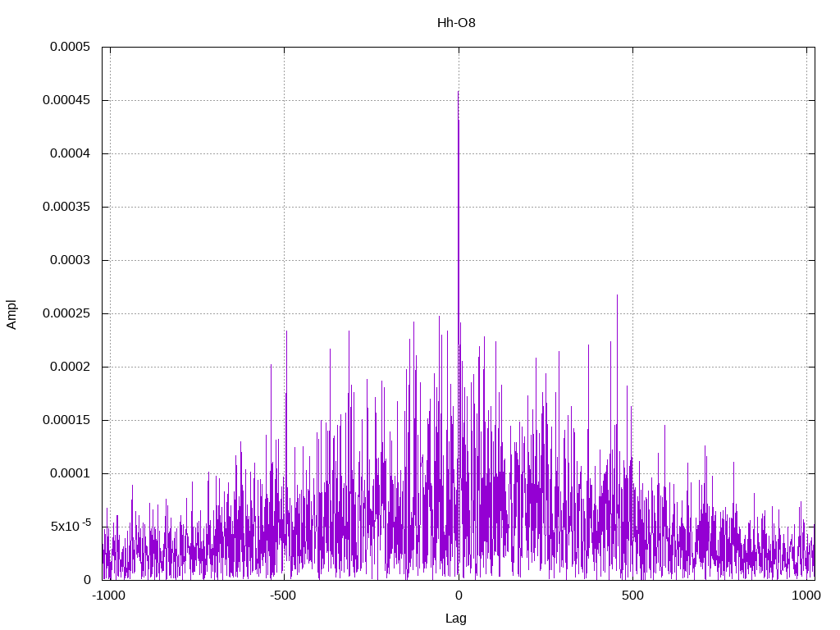840x630 pixels.
Task: Click y-axis tick value 0.00015
Action: 67,420
